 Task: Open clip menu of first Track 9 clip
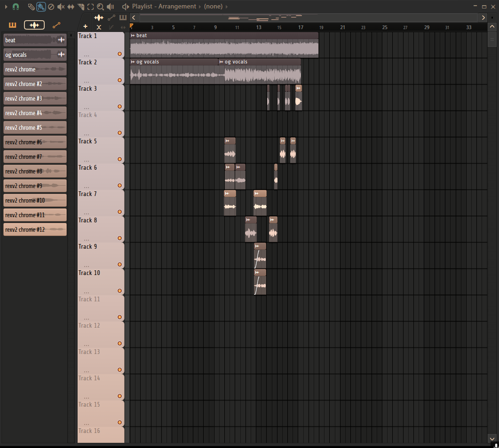(257, 246)
